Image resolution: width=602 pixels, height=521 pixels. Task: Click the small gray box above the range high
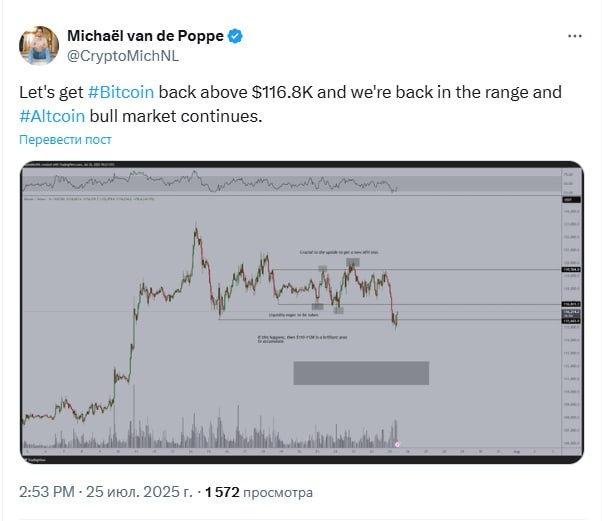(352, 262)
